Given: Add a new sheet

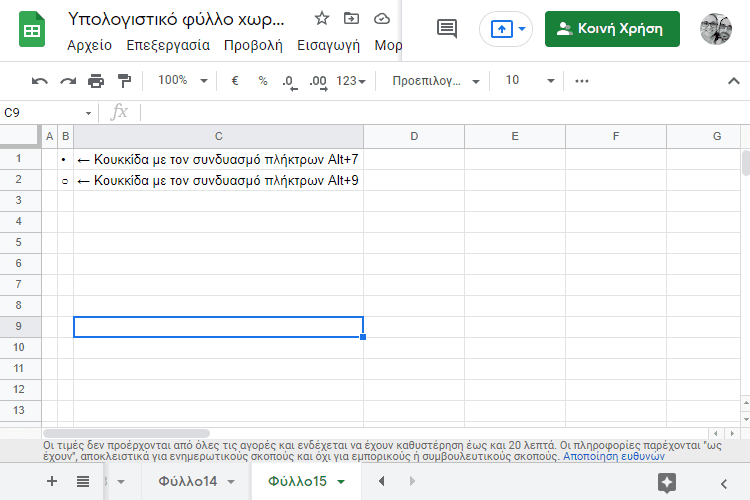Looking at the screenshot, I should [x=52, y=481].
